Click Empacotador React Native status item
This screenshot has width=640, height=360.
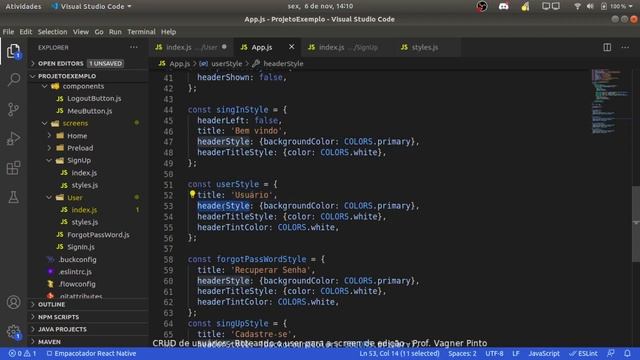(91, 353)
